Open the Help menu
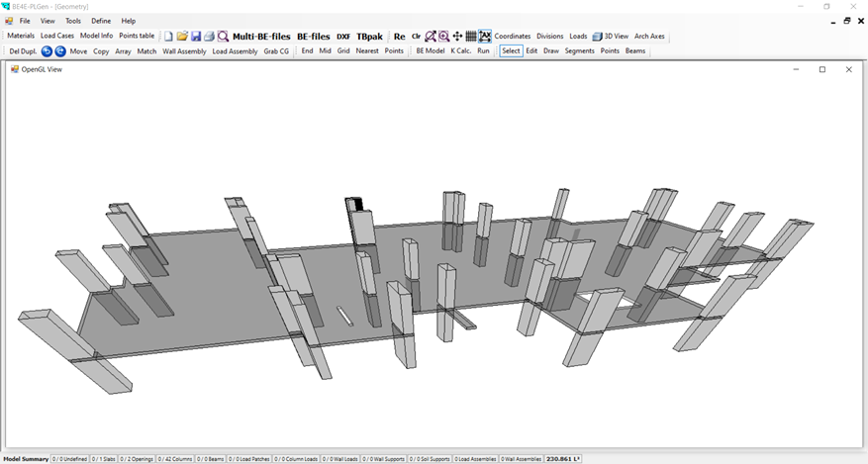The height and width of the screenshot is (464, 868). click(129, 21)
